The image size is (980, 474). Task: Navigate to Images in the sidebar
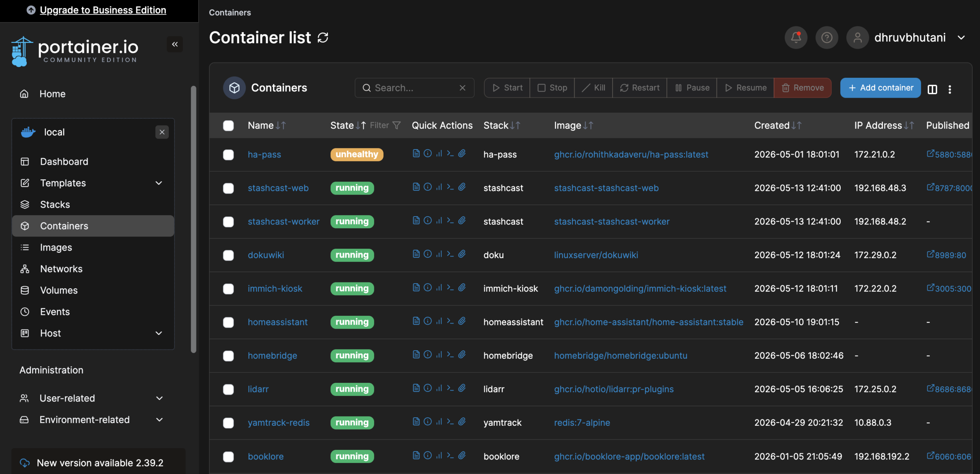click(x=93, y=248)
